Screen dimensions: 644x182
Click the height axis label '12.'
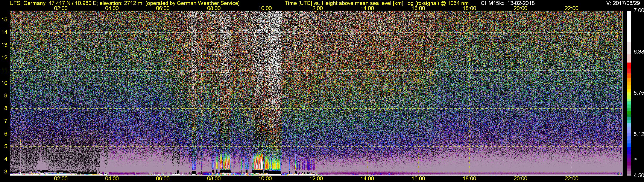pyautogui.click(x=5, y=58)
